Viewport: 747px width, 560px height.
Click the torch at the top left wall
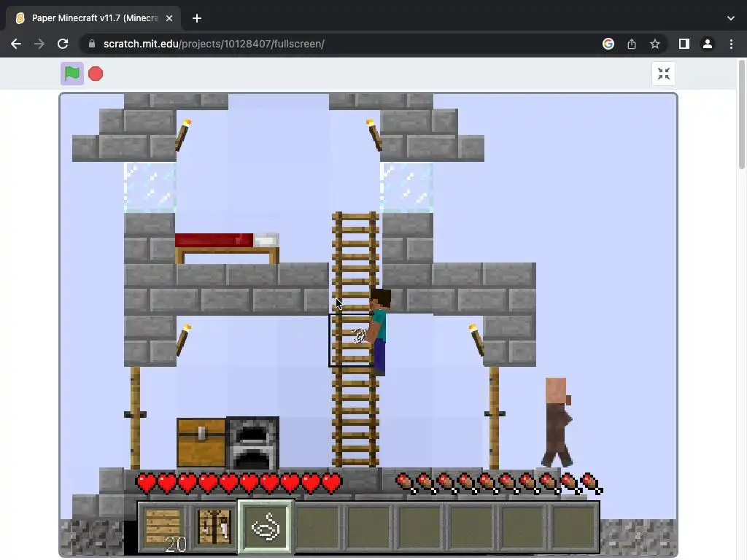[x=183, y=135]
